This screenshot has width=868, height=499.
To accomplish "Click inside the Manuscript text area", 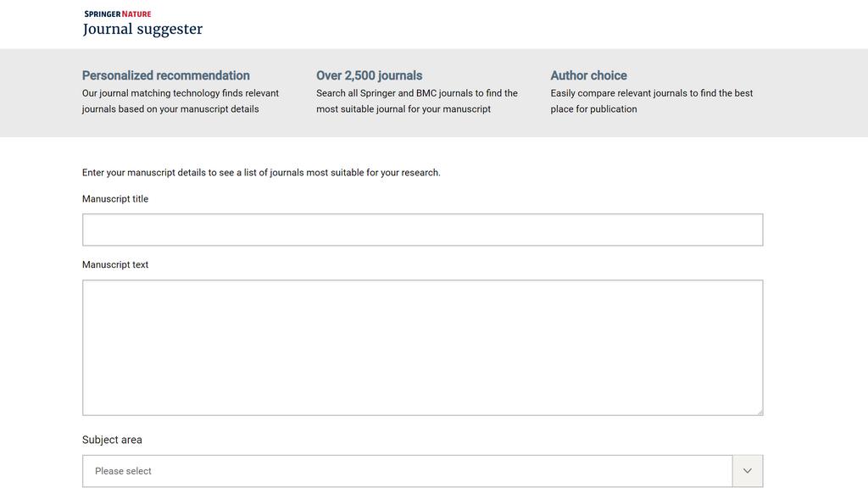I will click(422, 347).
